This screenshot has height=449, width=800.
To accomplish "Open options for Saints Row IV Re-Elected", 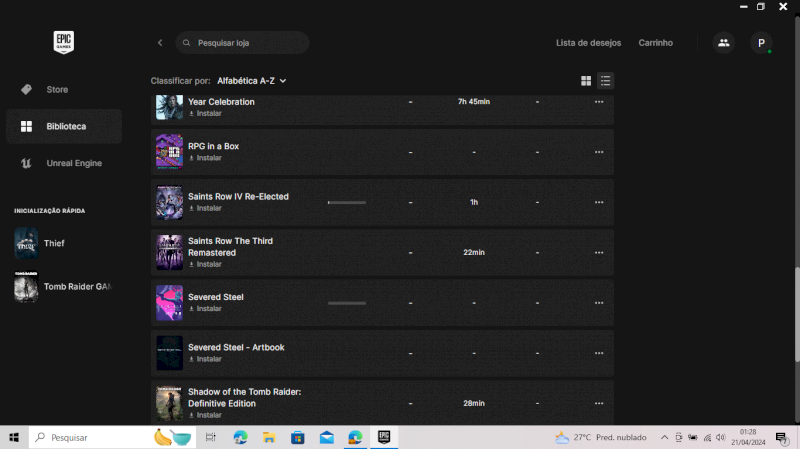I will 599,203.
